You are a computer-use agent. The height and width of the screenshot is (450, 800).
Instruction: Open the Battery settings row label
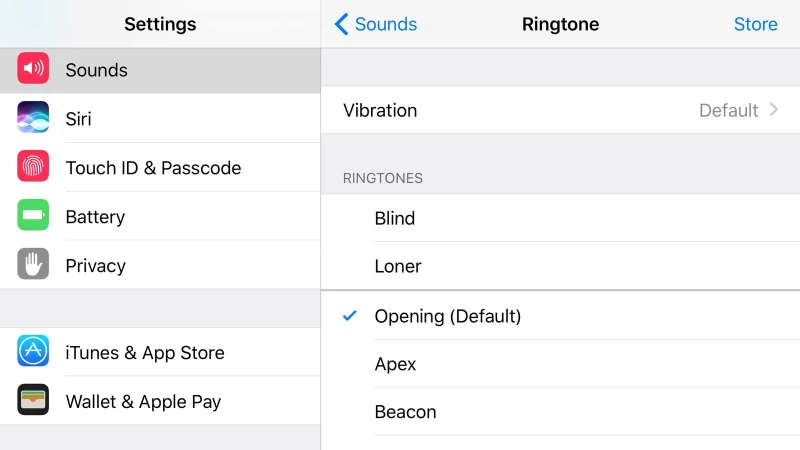pos(95,217)
